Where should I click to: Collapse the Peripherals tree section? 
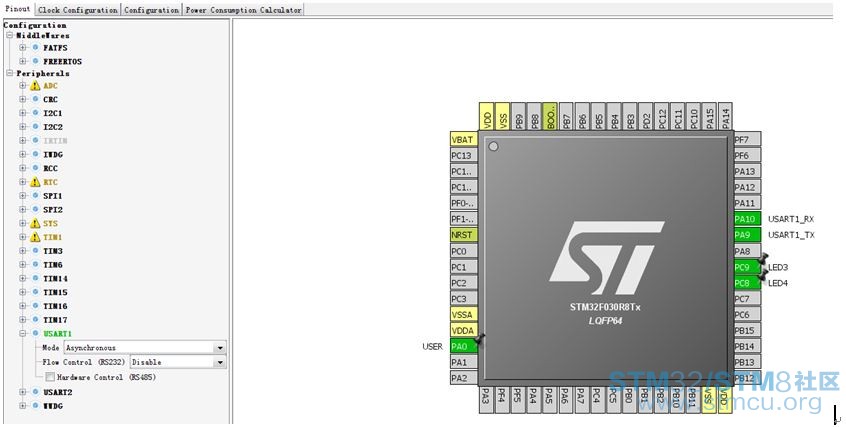coord(9,73)
